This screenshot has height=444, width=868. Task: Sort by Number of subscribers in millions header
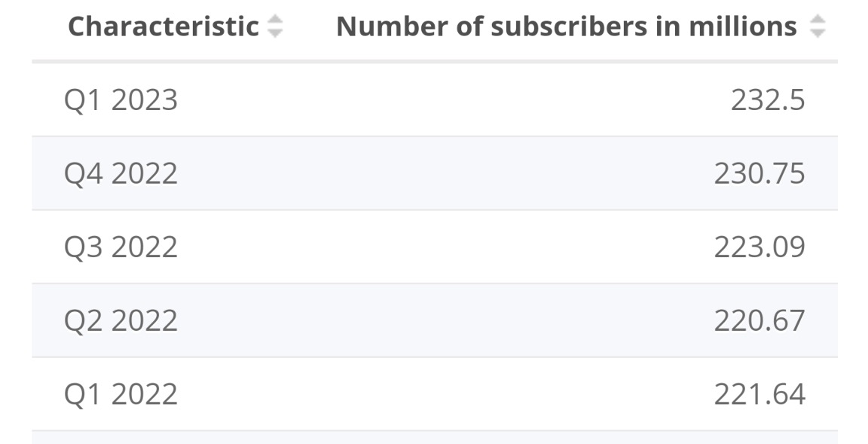coord(566,26)
